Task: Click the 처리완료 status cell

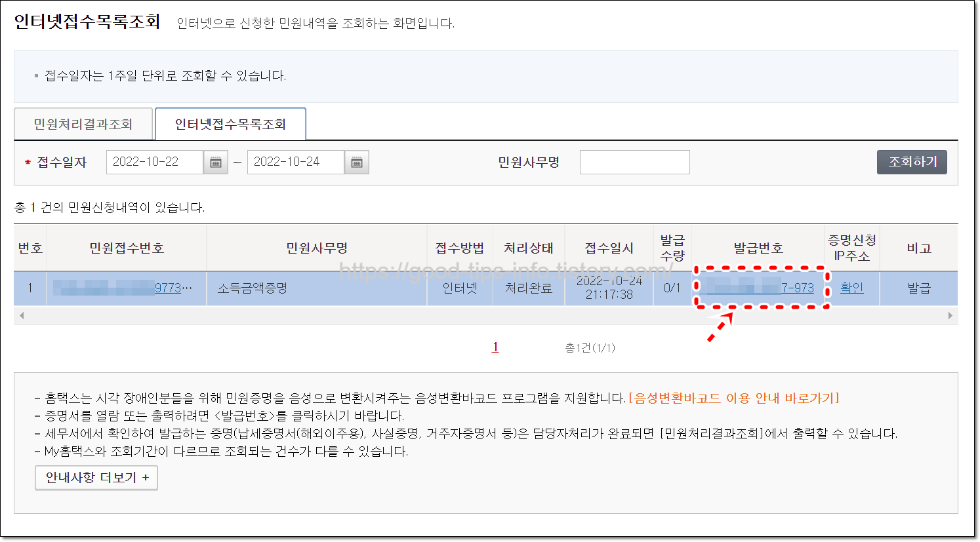Action: coord(529,288)
